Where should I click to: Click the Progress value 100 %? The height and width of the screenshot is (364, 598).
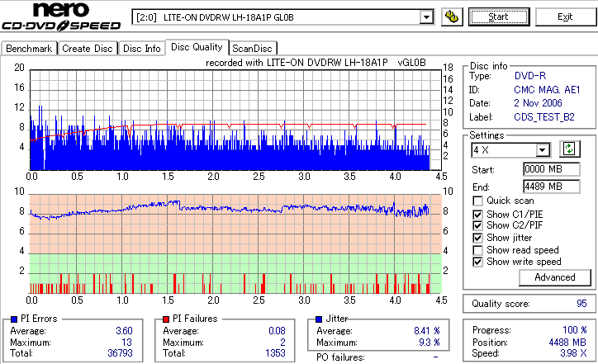coord(575,330)
